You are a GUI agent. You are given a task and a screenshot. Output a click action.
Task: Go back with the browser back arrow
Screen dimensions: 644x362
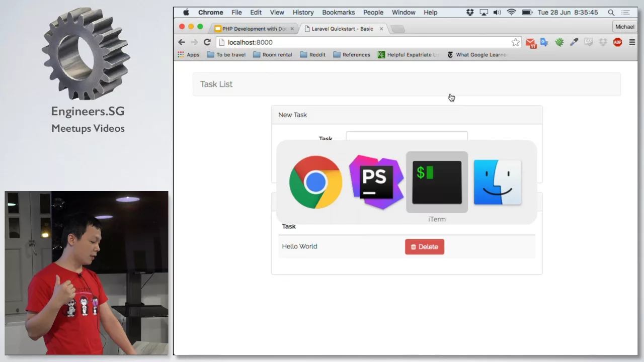(182, 42)
